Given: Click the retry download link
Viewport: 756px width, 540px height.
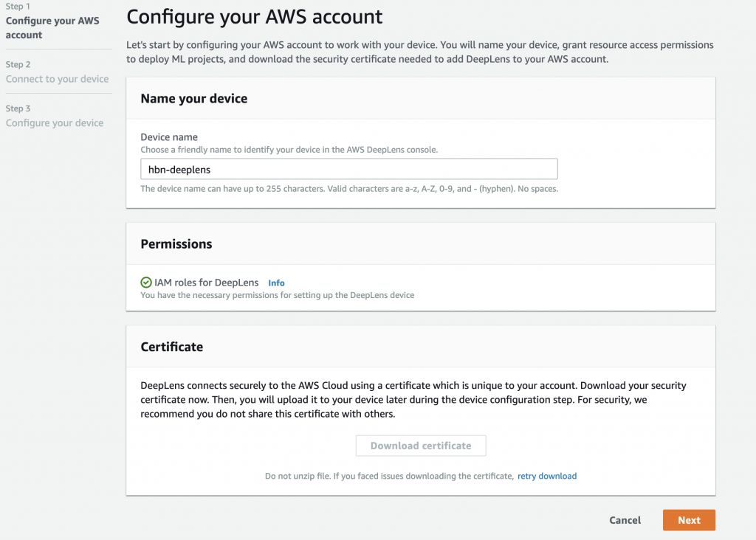Looking at the screenshot, I should 547,476.
